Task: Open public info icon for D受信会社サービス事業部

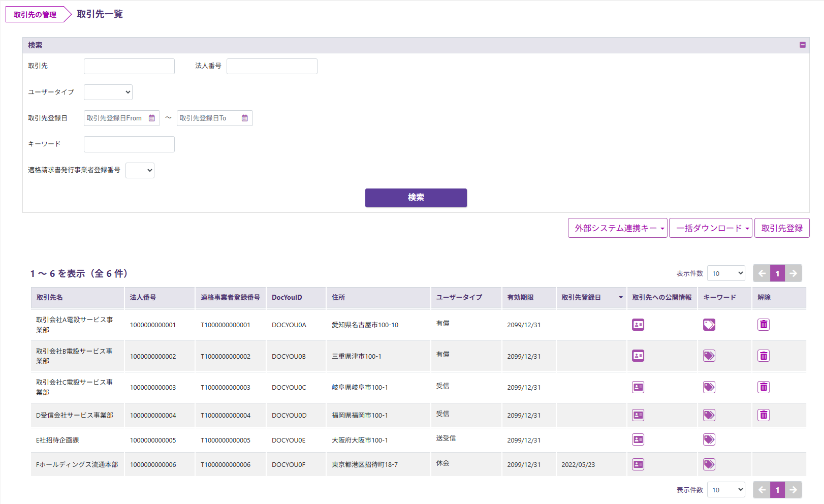Action: [x=638, y=415]
